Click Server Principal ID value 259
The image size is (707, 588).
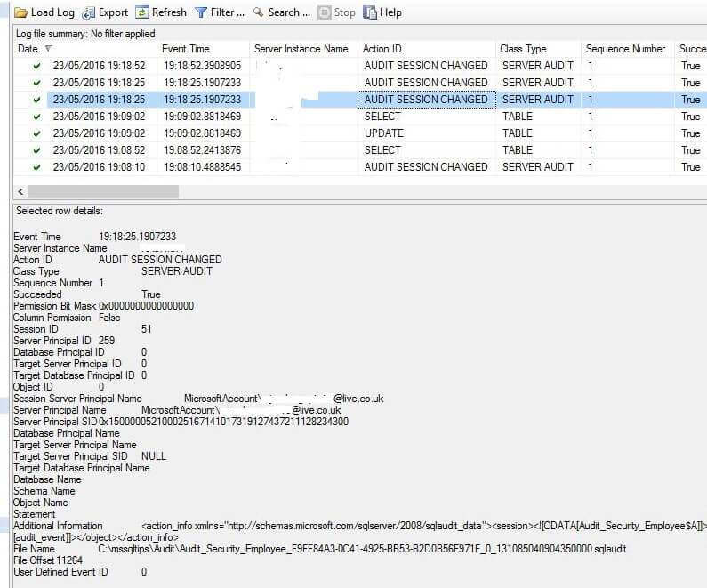107,341
